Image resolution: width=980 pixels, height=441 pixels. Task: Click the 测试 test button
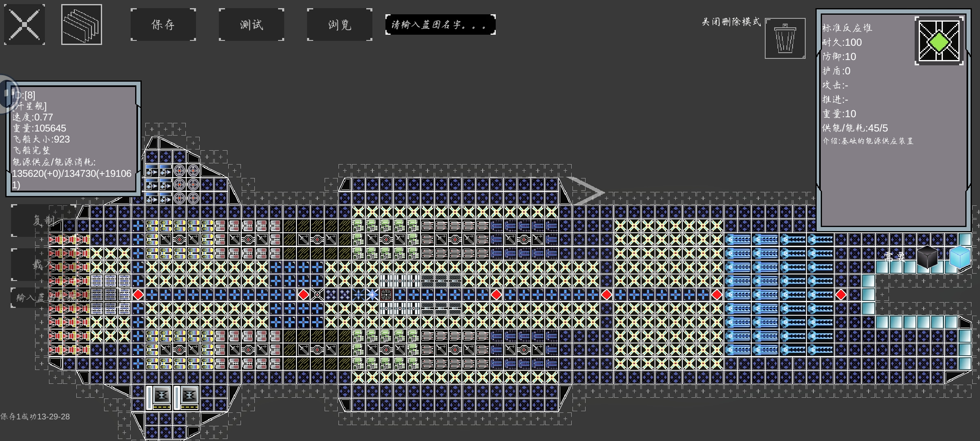pos(252,24)
